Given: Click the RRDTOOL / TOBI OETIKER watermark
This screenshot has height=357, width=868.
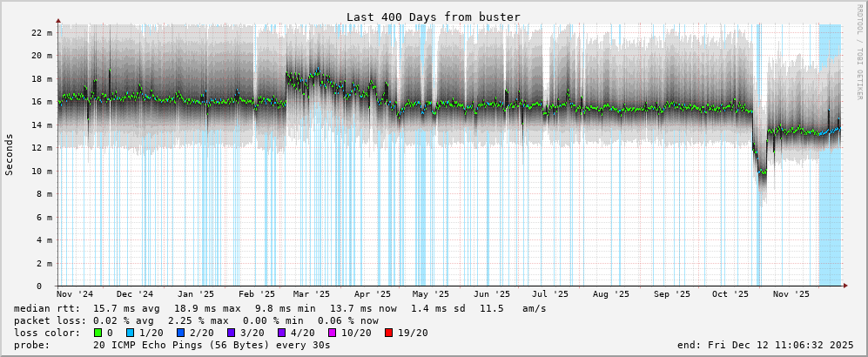Looking at the screenshot, I should click(x=859, y=44).
